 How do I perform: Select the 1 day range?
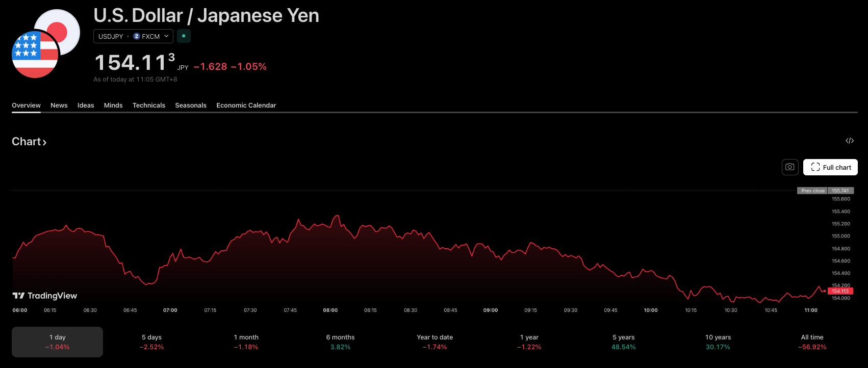[57, 342]
